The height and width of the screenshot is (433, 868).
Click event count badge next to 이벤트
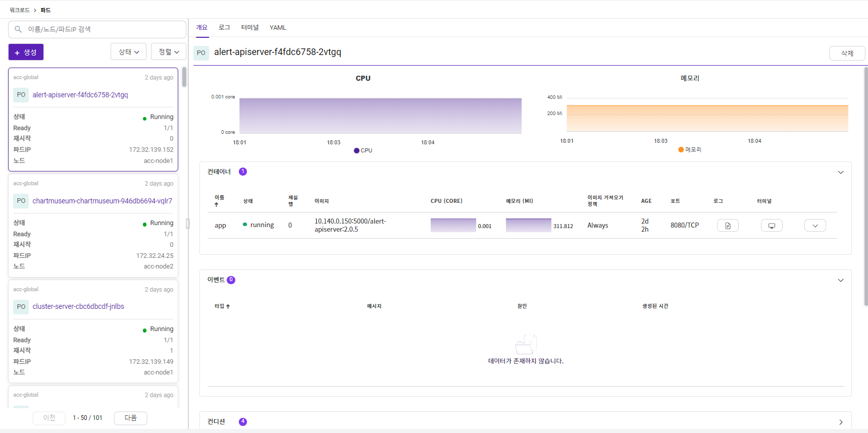click(x=231, y=280)
